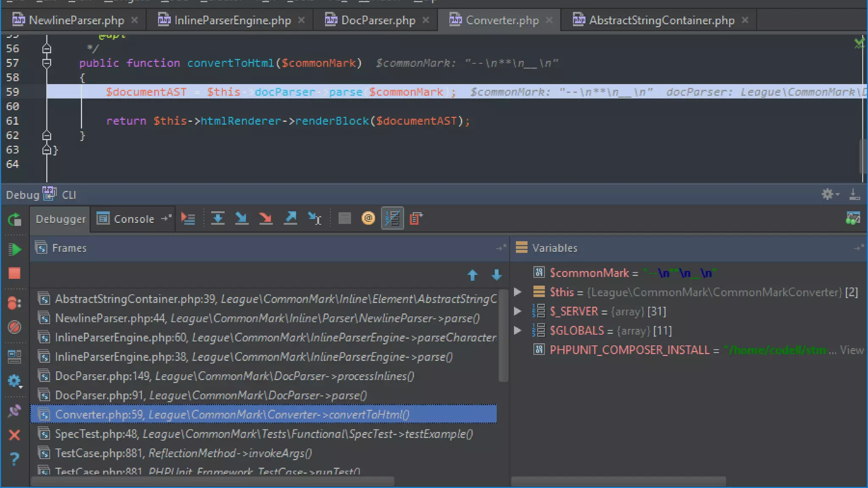Click the Run to Cursor icon
Viewport: 868px width, 488px height.
click(x=314, y=219)
